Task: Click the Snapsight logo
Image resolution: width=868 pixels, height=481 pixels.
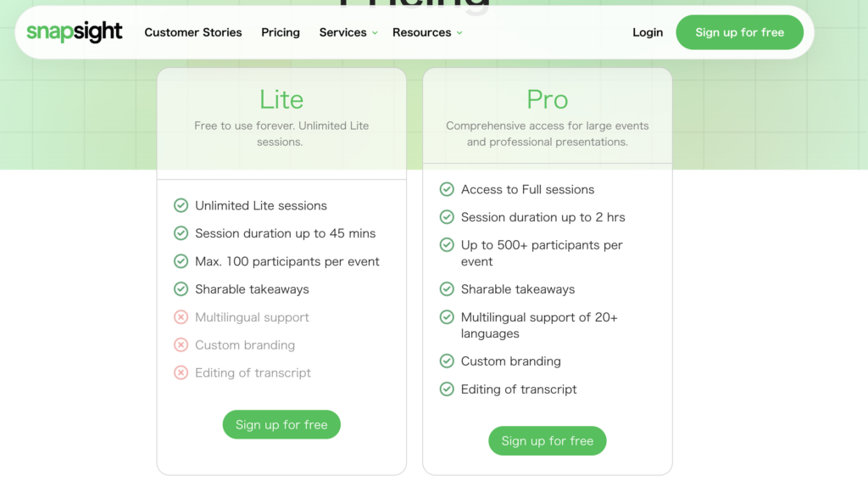Action: 75,32
